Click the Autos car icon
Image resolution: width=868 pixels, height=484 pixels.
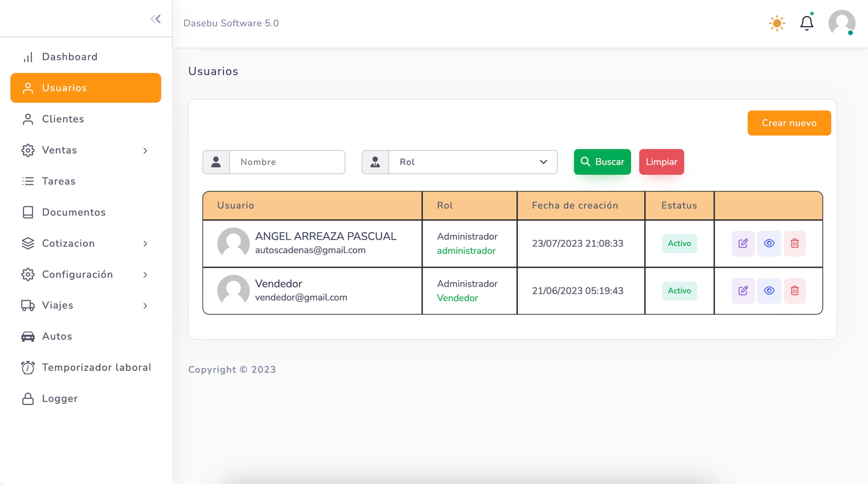pos(28,337)
